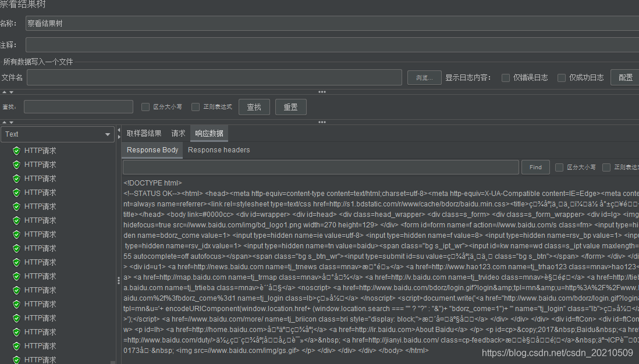This screenshot has width=639, height=364.
Task: Click the 重置 reset button
Action: pos(290,107)
